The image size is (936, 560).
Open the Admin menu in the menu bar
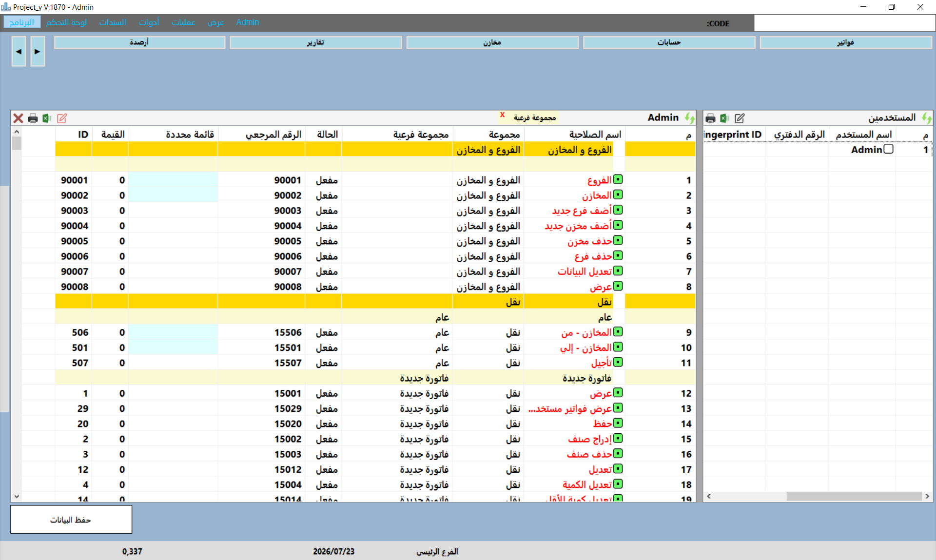click(248, 22)
